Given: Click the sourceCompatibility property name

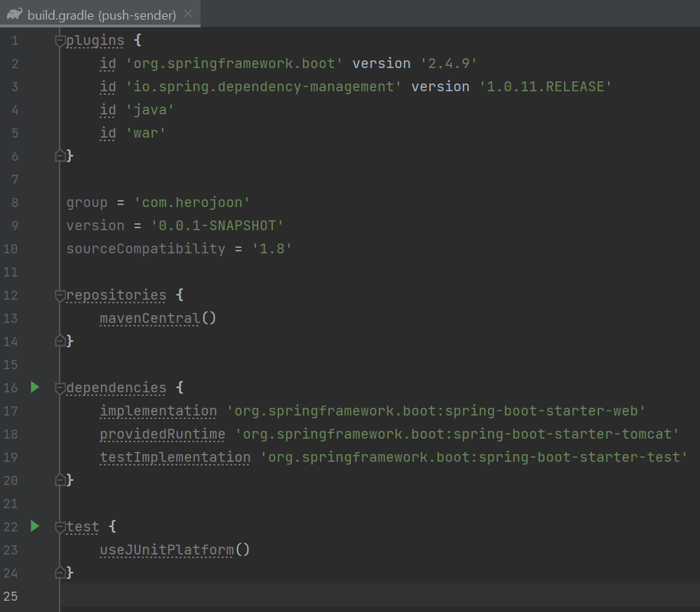Looking at the screenshot, I should tap(146, 249).
